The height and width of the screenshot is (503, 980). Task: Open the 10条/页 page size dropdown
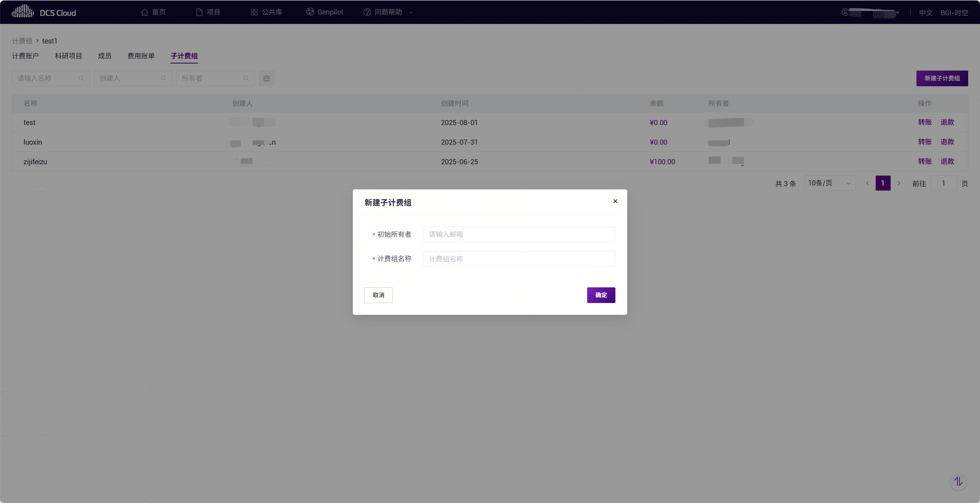pyautogui.click(x=829, y=183)
